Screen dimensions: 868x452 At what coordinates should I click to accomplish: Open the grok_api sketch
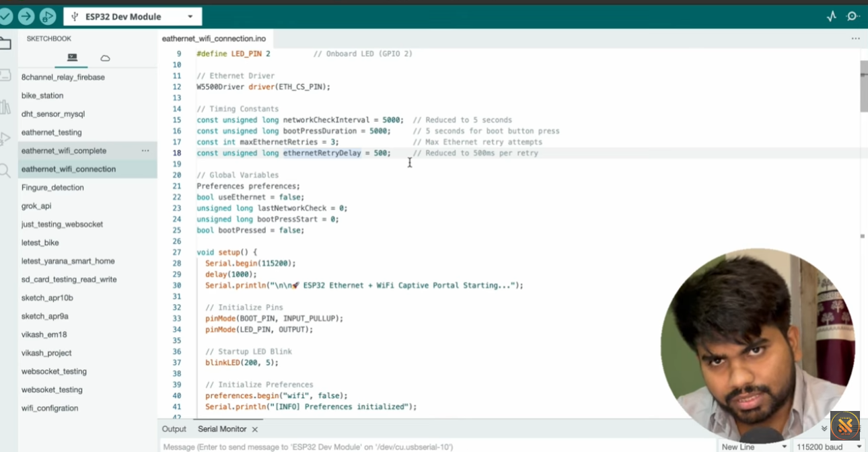click(x=36, y=206)
